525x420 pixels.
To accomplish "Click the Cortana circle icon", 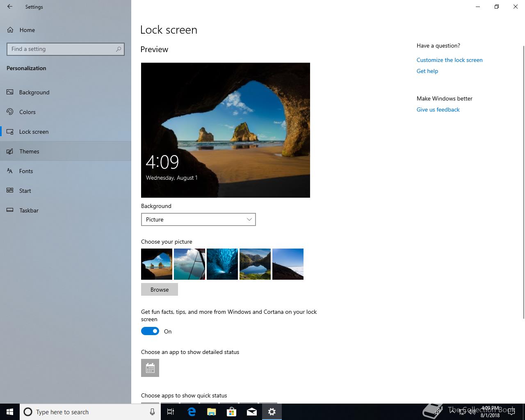I will [x=28, y=412].
